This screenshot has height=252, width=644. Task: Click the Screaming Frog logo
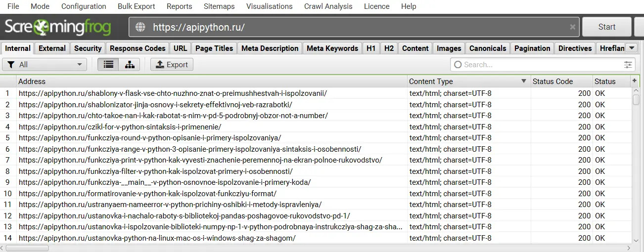tap(58, 27)
